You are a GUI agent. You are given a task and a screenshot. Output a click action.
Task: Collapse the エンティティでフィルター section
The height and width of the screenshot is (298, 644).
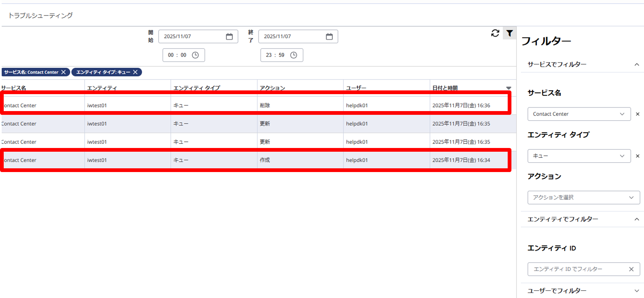(637, 219)
